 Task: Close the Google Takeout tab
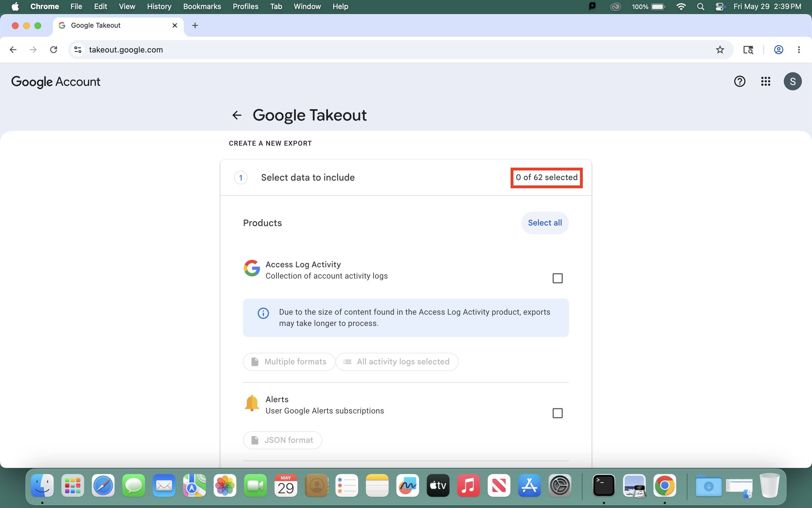coord(175,25)
